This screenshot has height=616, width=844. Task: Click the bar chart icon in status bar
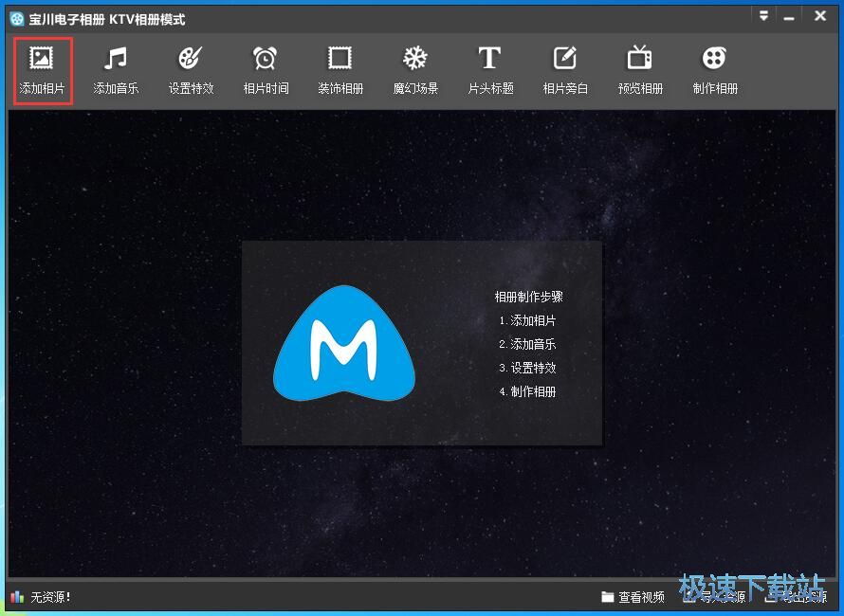pos(18,597)
